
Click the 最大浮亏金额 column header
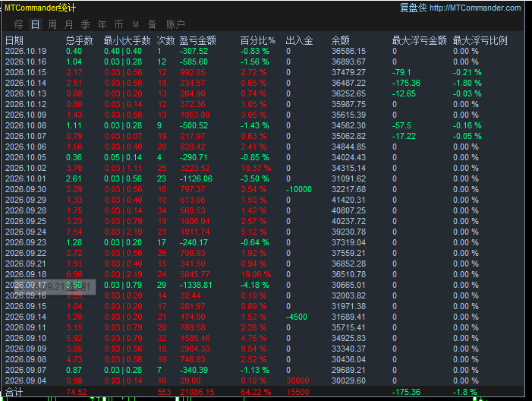420,40
